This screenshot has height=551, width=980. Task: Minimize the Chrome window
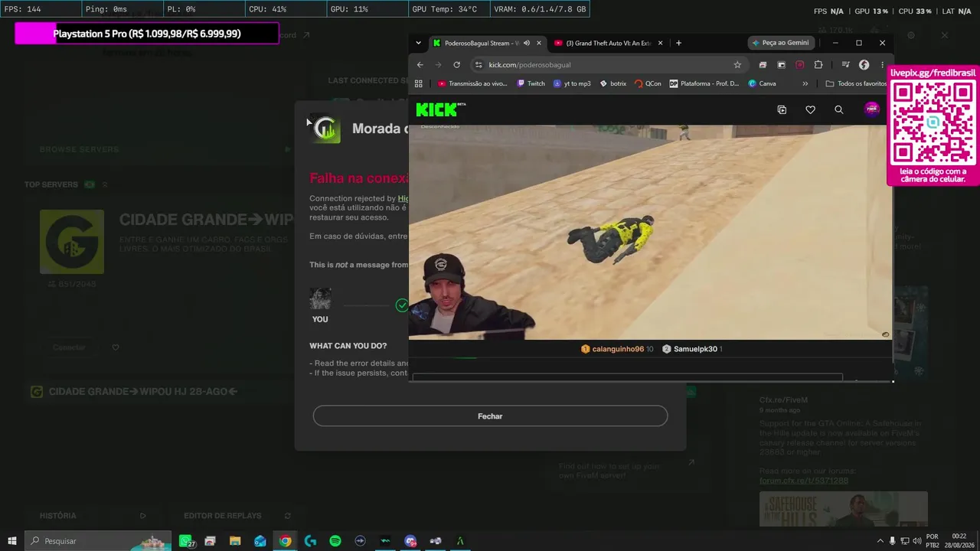click(x=835, y=43)
